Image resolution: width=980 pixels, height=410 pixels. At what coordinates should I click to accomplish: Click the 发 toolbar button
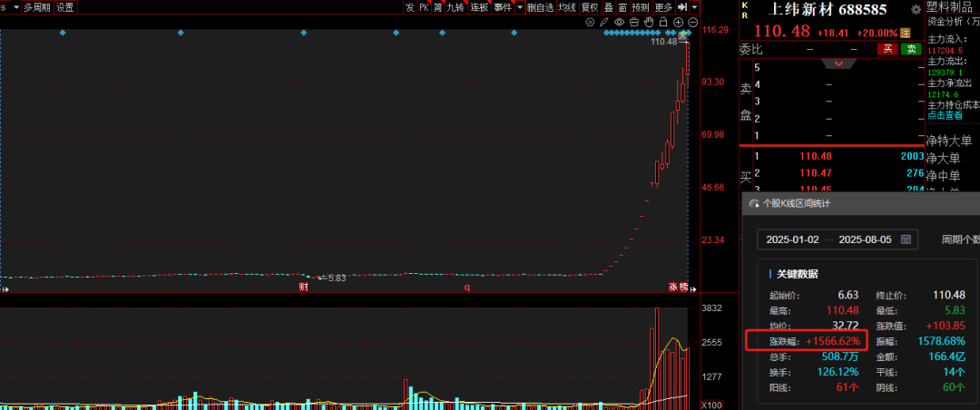click(409, 7)
